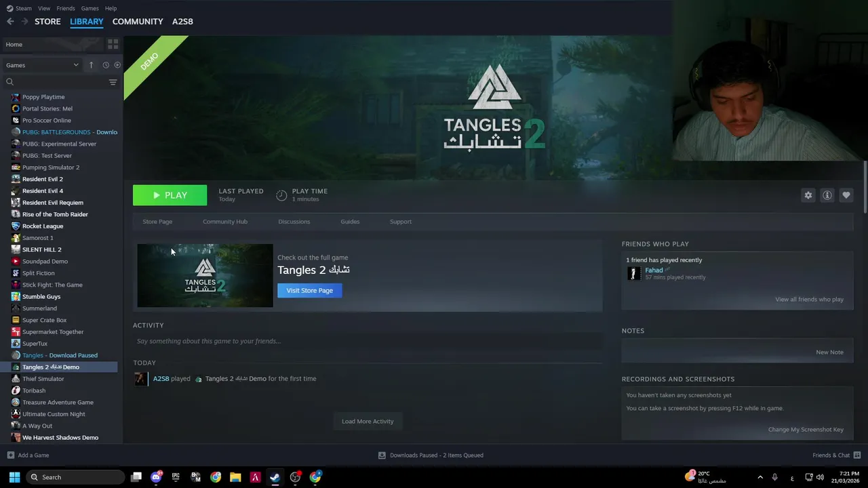Click the Fahad friend name link
This screenshot has width=868, height=488.
tap(654, 270)
